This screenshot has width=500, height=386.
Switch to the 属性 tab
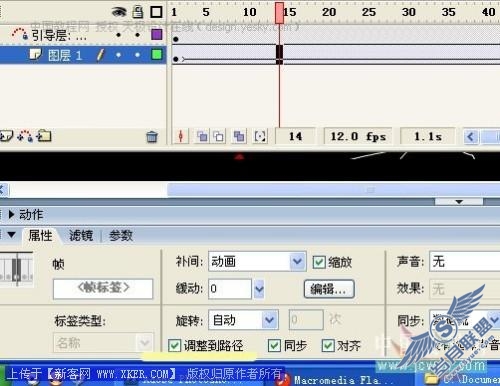40,236
